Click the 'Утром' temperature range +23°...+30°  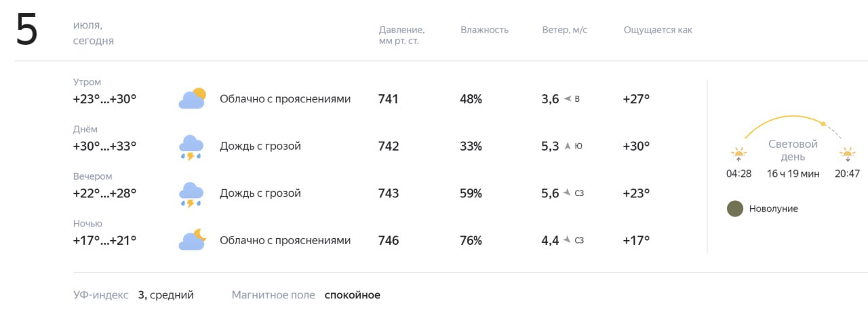pos(104,99)
